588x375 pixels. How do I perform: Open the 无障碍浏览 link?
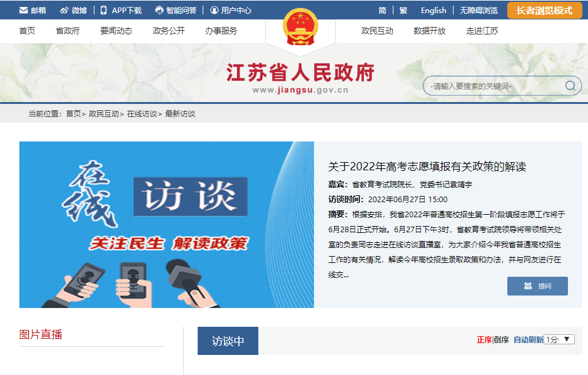coord(479,11)
